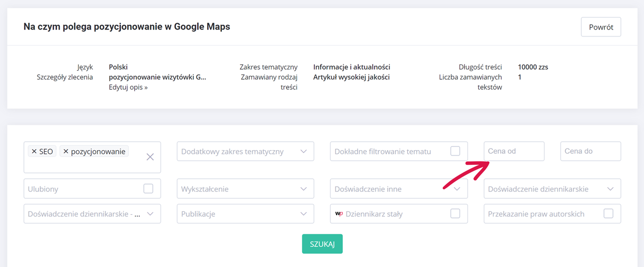Tick Przekazanie praw autorskich checkbox
The image size is (644, 267).
point(608,214)
